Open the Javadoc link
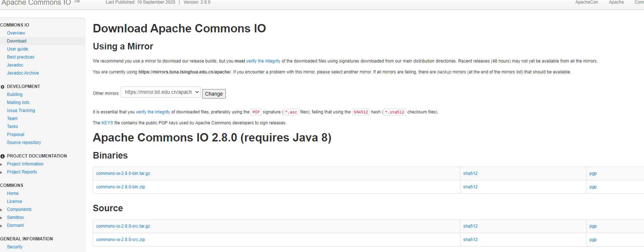Viewport: 644px width, 252px height. point(15,65)
